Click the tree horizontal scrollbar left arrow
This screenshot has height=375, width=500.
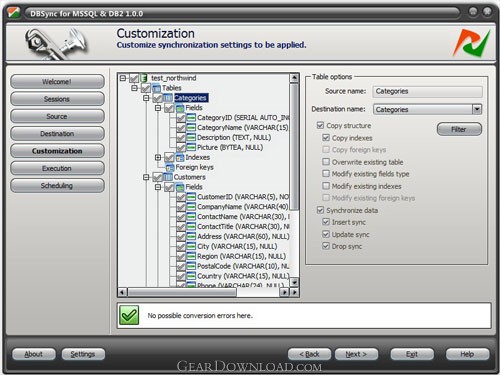click(x=122, y=292)
